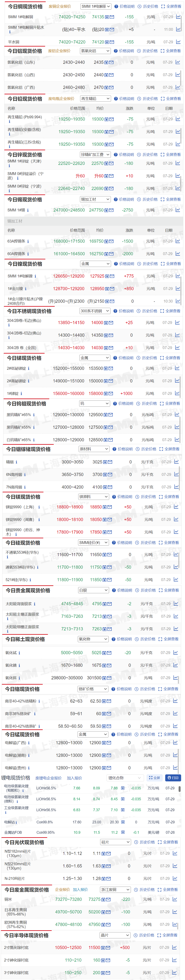This screenshot has height=980, width=185.
Task: Open trend chart for 6N高纯铟
Action: [x=176, y=474]
